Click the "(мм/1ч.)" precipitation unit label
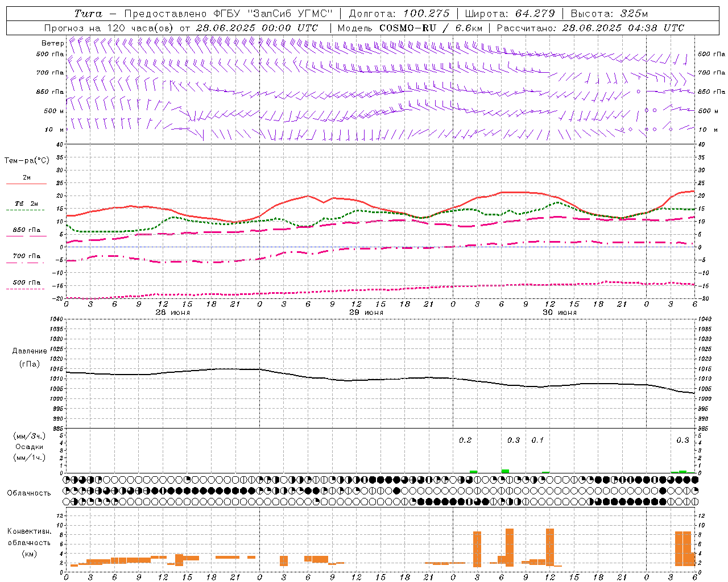This screenshot has height=582, width=728. 30,458
